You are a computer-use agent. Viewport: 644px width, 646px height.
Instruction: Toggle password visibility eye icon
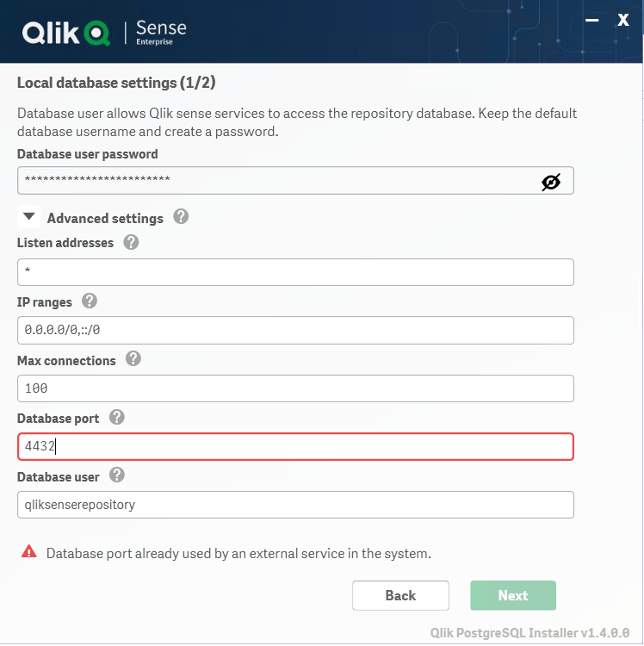point(551,181)
